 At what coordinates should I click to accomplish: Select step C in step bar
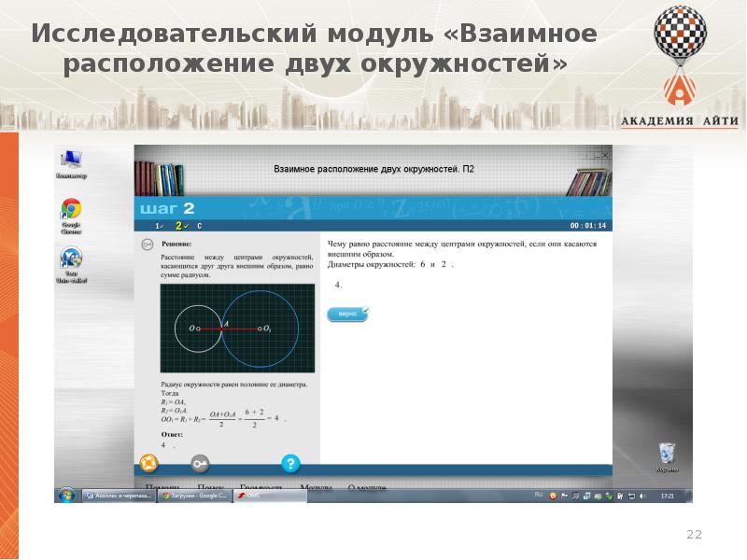point(199,226)
